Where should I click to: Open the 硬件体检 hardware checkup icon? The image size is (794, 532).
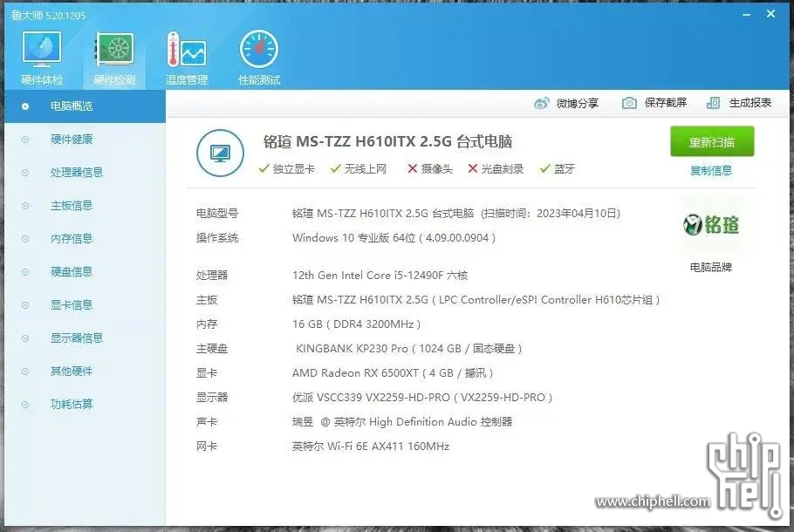(42, 50)
